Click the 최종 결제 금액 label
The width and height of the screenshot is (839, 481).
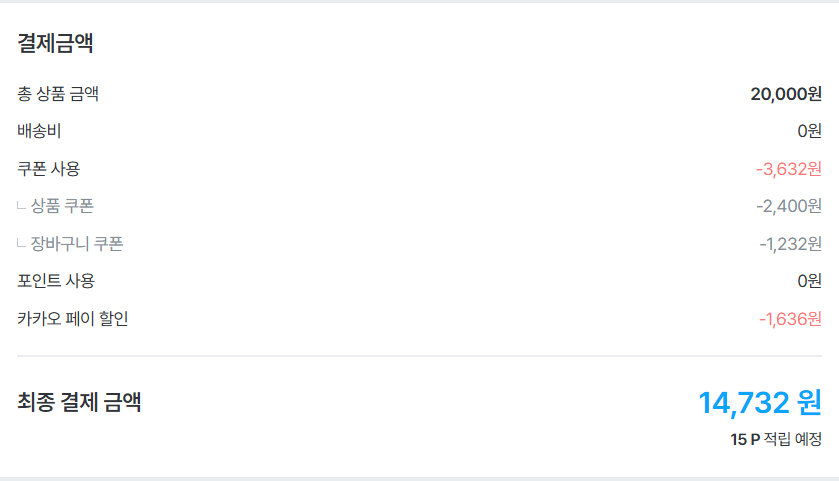[x=79, y=403]
